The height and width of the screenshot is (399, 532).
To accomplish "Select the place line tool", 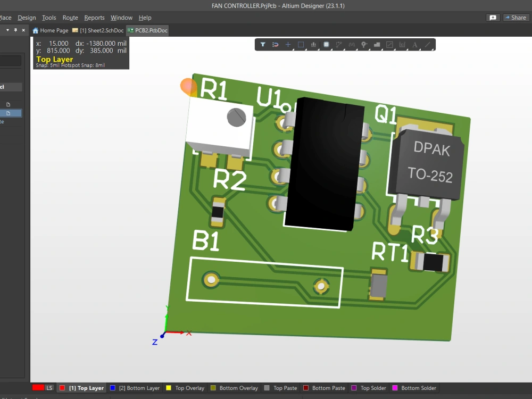I will click(x=426, y=45).
